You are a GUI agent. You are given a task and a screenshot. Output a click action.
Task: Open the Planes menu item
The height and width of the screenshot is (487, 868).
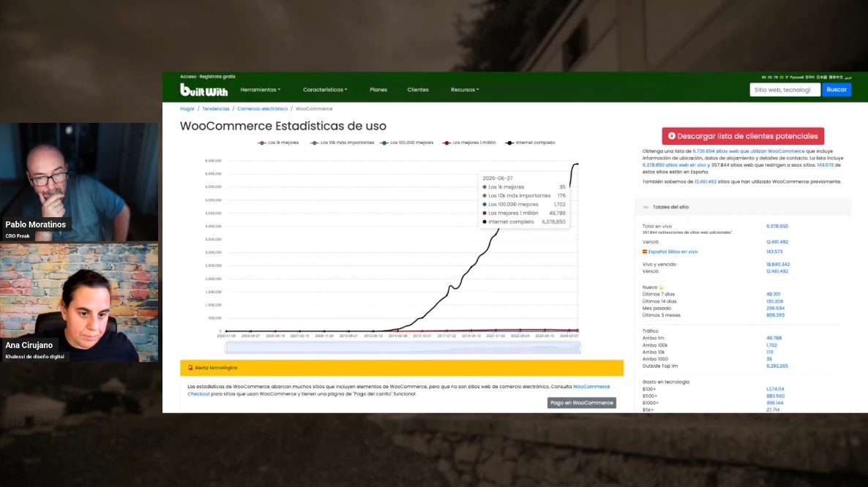[x=378, y=89]
